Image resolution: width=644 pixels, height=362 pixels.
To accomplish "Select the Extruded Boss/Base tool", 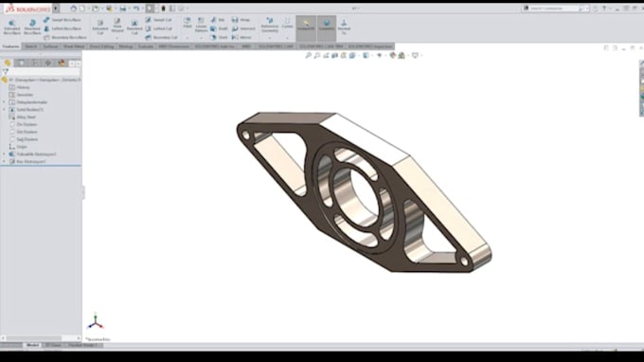I will tap(12, 27).
